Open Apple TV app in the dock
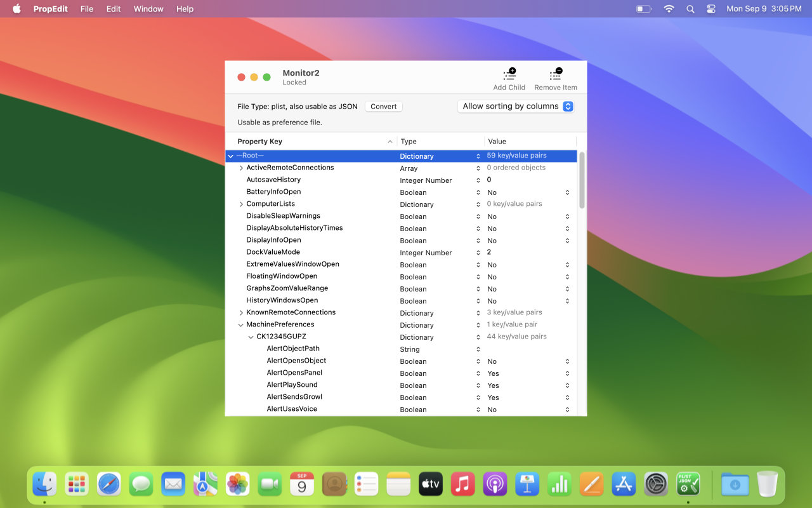 [x=431, y=485]
